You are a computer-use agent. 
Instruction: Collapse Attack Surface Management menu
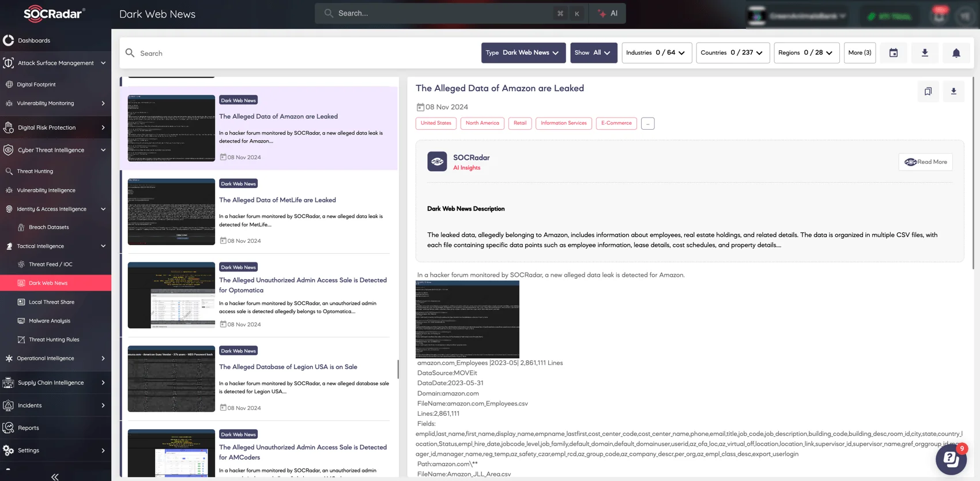[55, 63]
